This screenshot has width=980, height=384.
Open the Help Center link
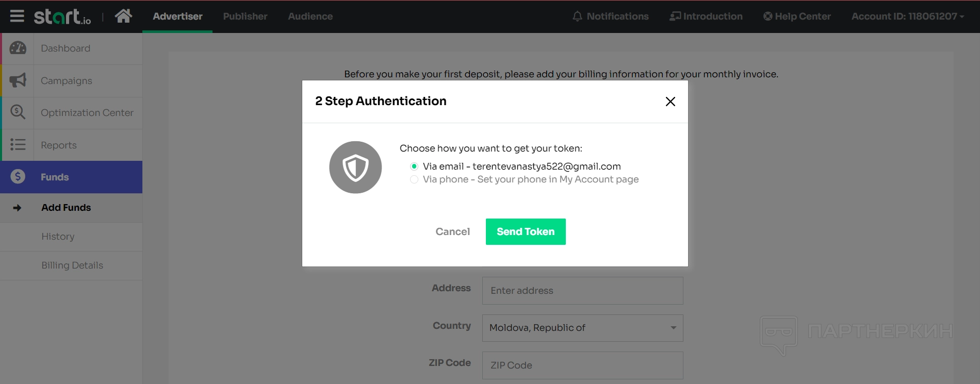pyautogui.click(x=797, y=16)
